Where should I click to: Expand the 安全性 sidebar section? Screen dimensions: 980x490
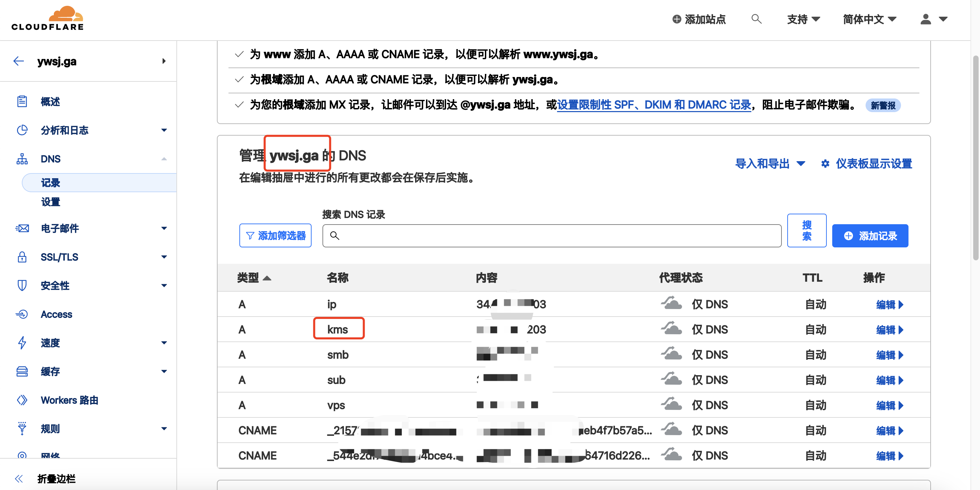pyautogui.click(x=164, y=286)
